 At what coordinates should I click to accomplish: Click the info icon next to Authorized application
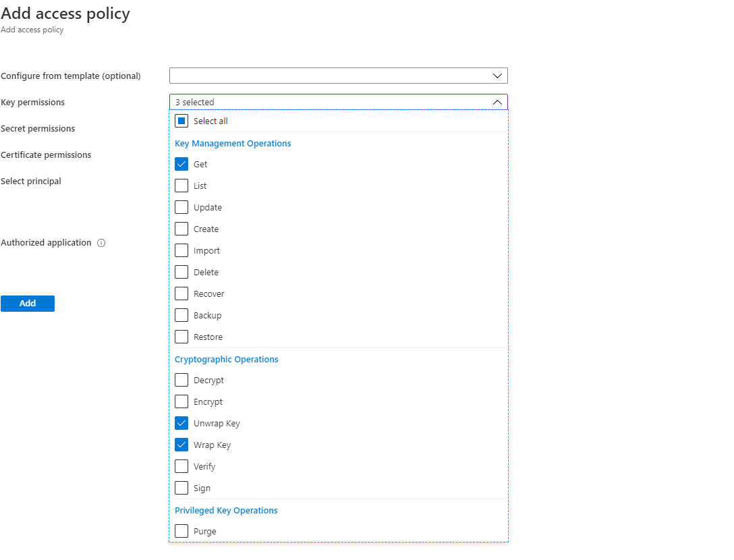pos(101,242)
